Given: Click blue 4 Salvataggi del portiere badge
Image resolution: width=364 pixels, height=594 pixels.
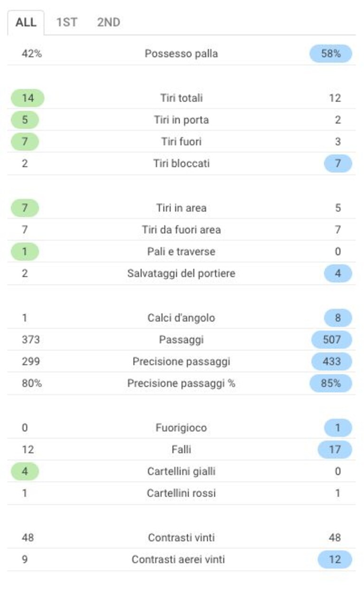Looking at the screenshot, I should (338, 273).
